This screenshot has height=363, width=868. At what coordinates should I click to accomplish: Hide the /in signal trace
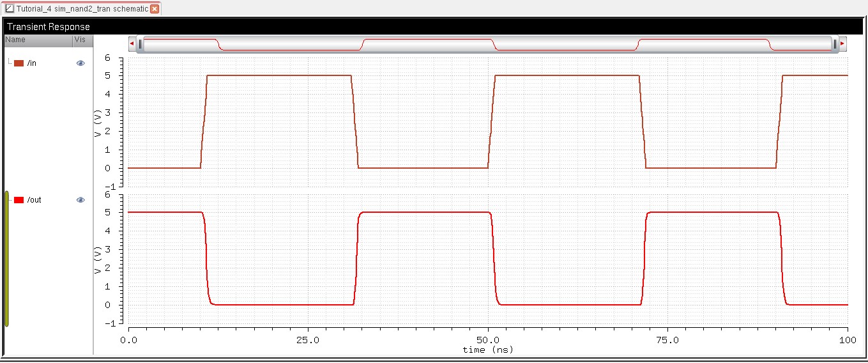pos(80,63)
